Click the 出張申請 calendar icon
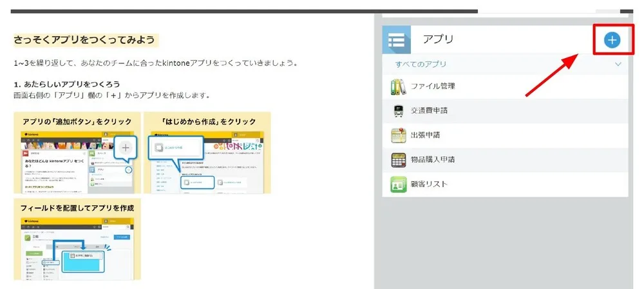This screenshot has width=644, height=289. [399, 135]
